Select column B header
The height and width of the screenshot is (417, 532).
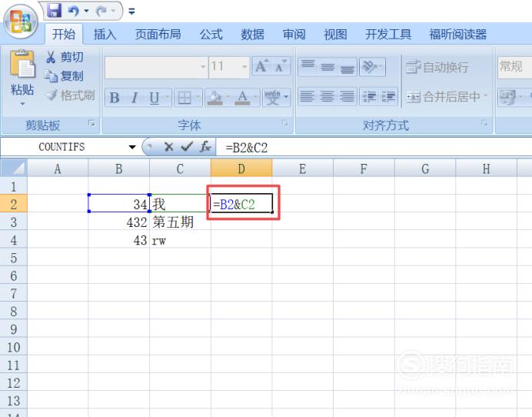118,168
